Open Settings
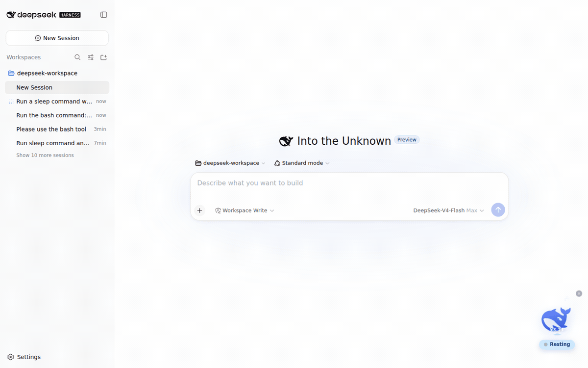 click(24, 357)
